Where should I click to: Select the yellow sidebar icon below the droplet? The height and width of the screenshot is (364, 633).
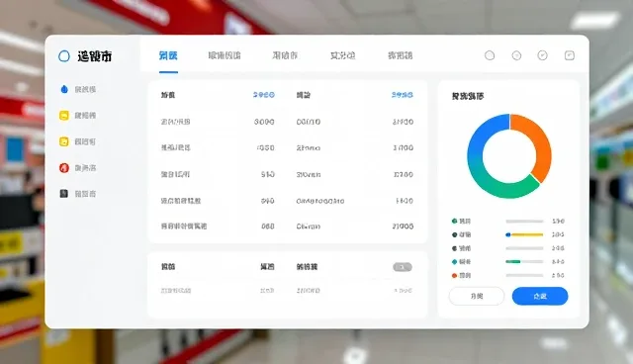tap(63, 116)
